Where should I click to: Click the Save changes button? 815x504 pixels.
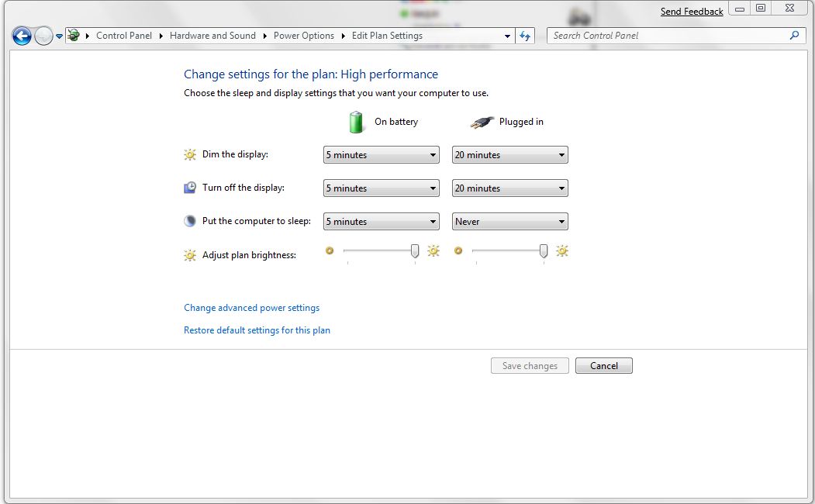pyautogui.click(x=530, y=366)
